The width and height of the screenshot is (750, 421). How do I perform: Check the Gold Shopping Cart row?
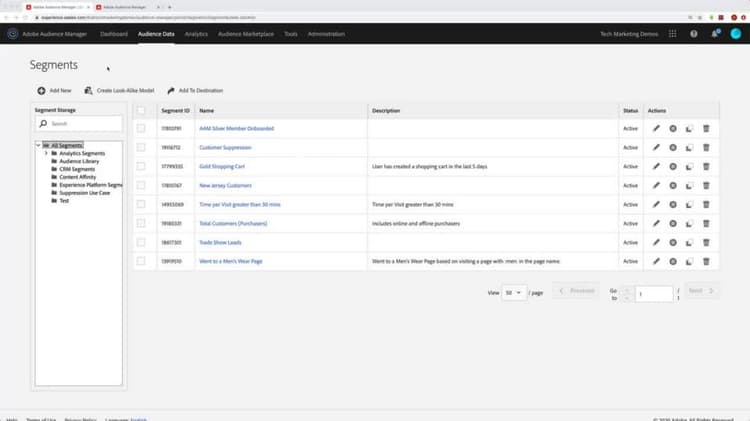point(141,166)
